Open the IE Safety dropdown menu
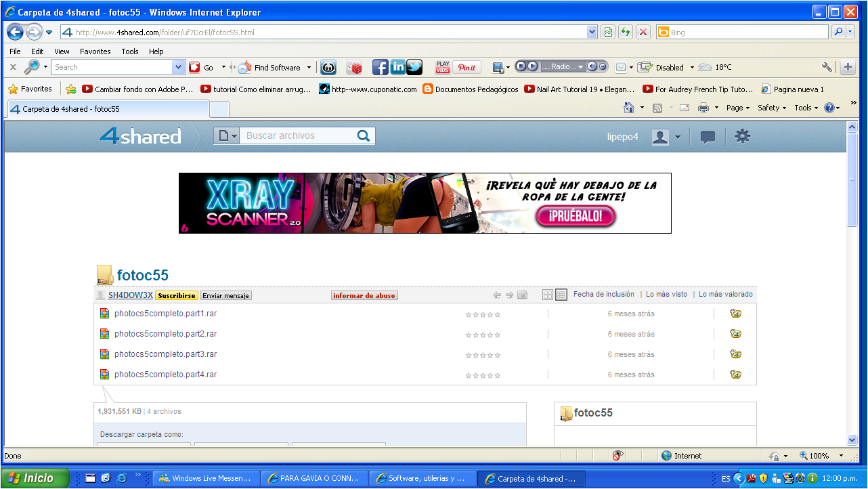The width and height of the screenshot is (868, 489). 772,108
